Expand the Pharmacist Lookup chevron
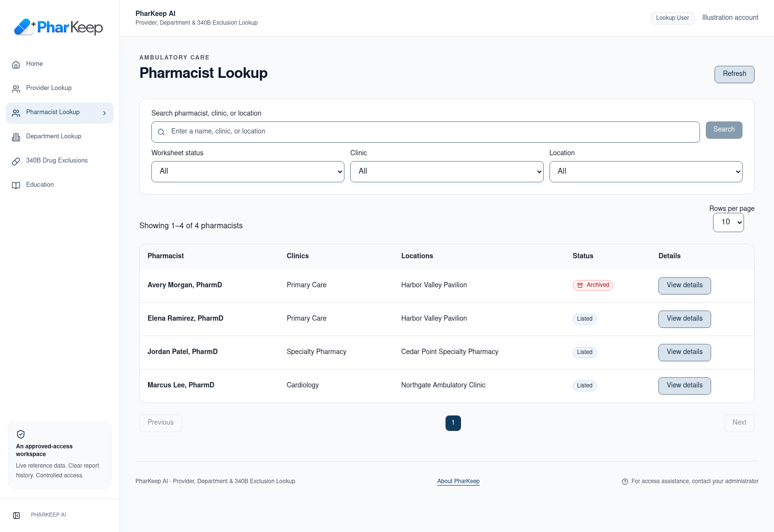Viewport: 774px width, 532px height. pyautogui.click(x=104, y=113)
